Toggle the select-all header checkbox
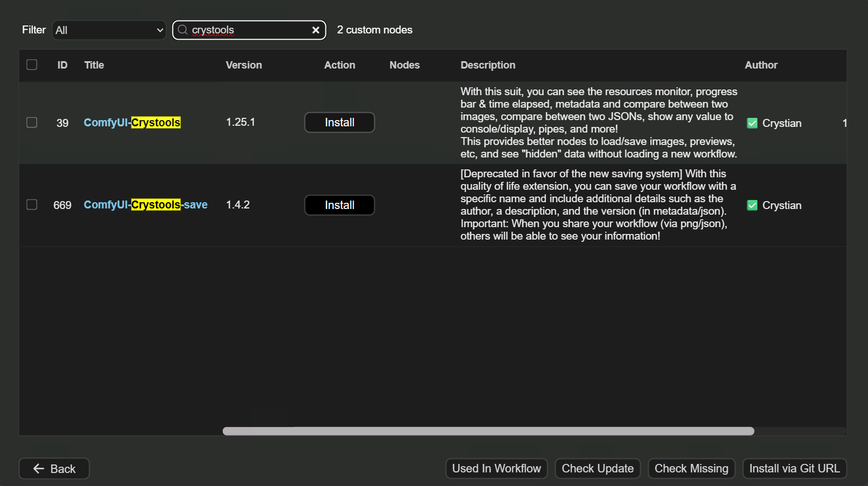 point(32,65)
